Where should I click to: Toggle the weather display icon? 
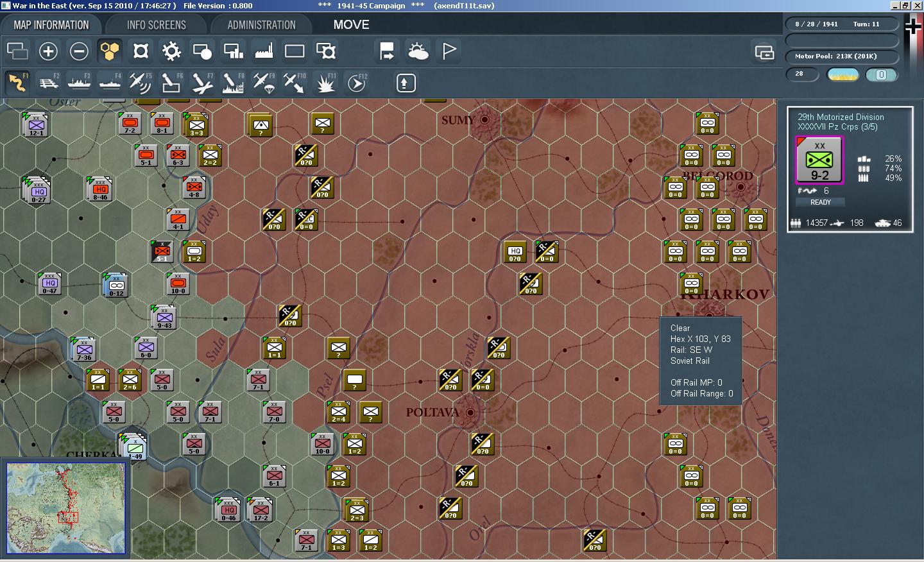(418, 51)
